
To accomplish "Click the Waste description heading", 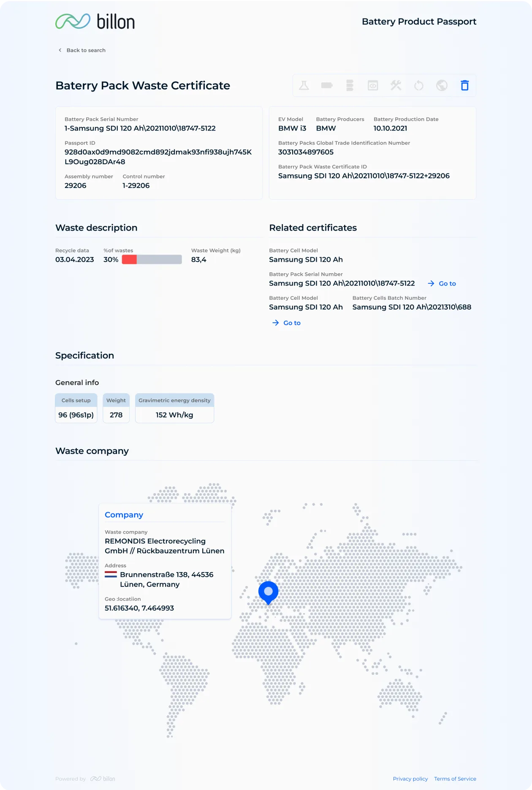I will tap(96, 228).
